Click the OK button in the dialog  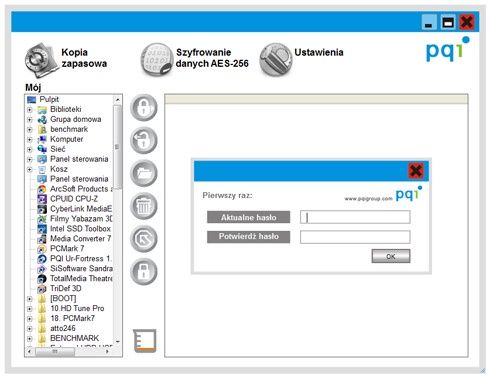391,256
